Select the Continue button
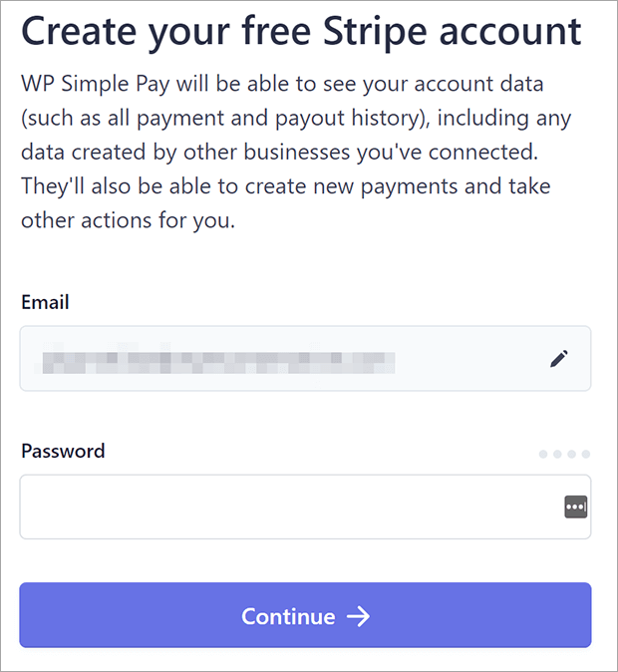The height and width of the screenshot is (672, 618). pyautogui.click(x=305, y=615)
